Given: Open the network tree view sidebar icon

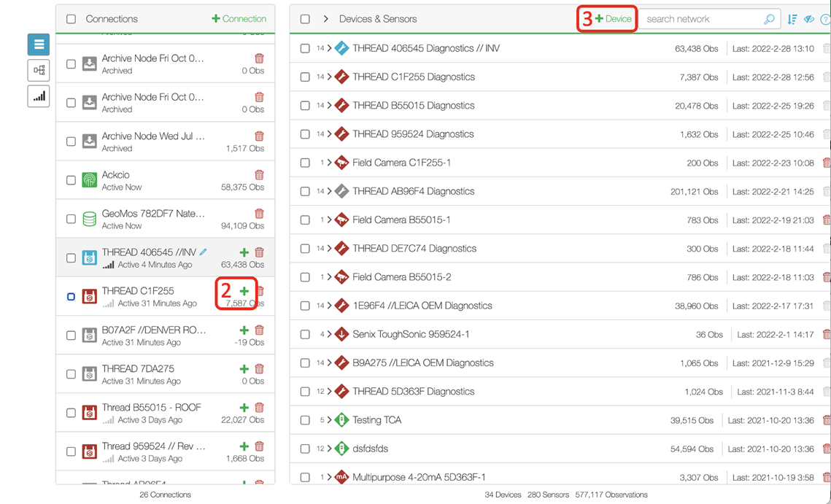Looking at the screenshot, I should tap(39, 70).
